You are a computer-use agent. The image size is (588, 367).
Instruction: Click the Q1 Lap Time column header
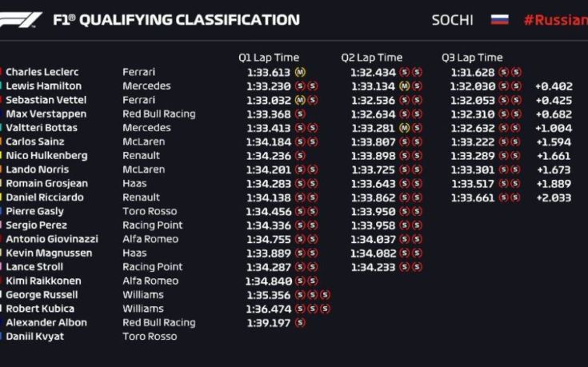pyautogui.click(x=268, y=58)
